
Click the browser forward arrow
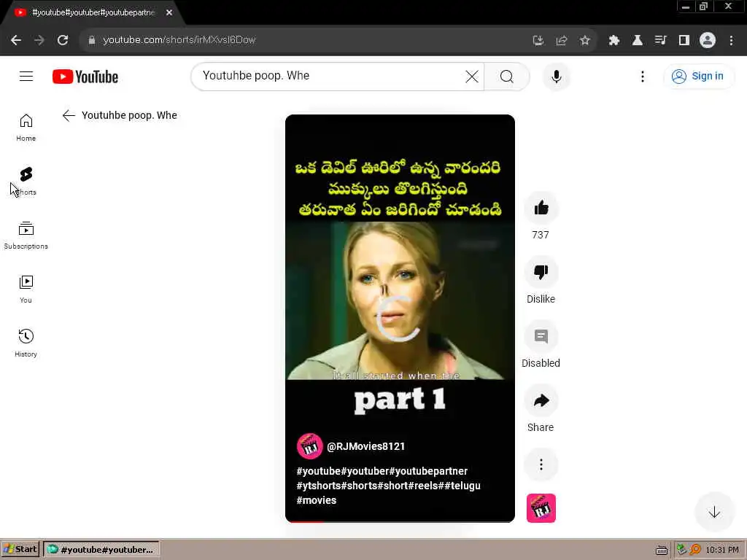tap(39, 41)
